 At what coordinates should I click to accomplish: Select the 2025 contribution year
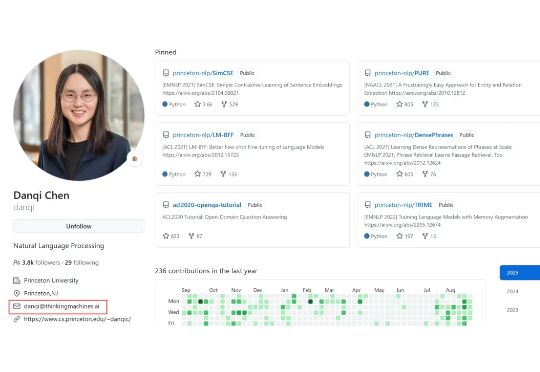[x=520, y=272]
